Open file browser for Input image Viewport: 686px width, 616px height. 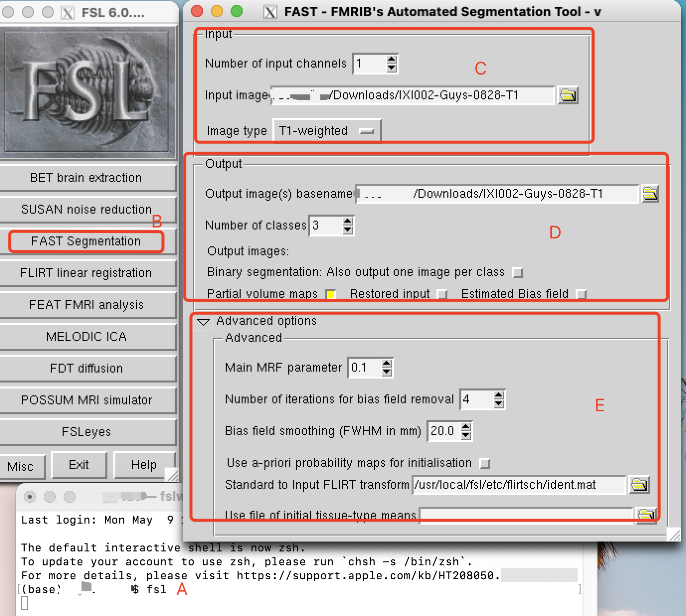pos(568,95)
